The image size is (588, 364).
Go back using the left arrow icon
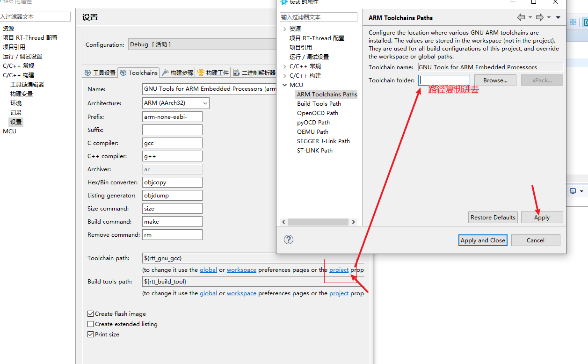[521, 17]
